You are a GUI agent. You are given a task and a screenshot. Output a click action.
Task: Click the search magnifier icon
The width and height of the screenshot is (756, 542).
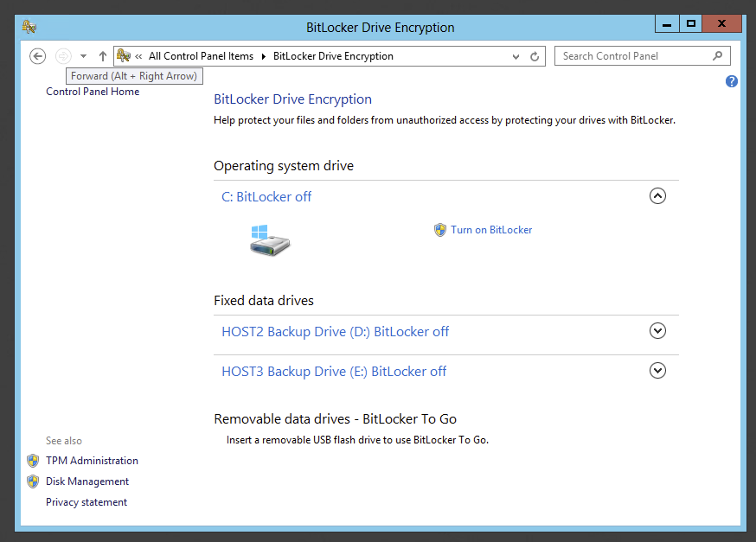[717, 56]
